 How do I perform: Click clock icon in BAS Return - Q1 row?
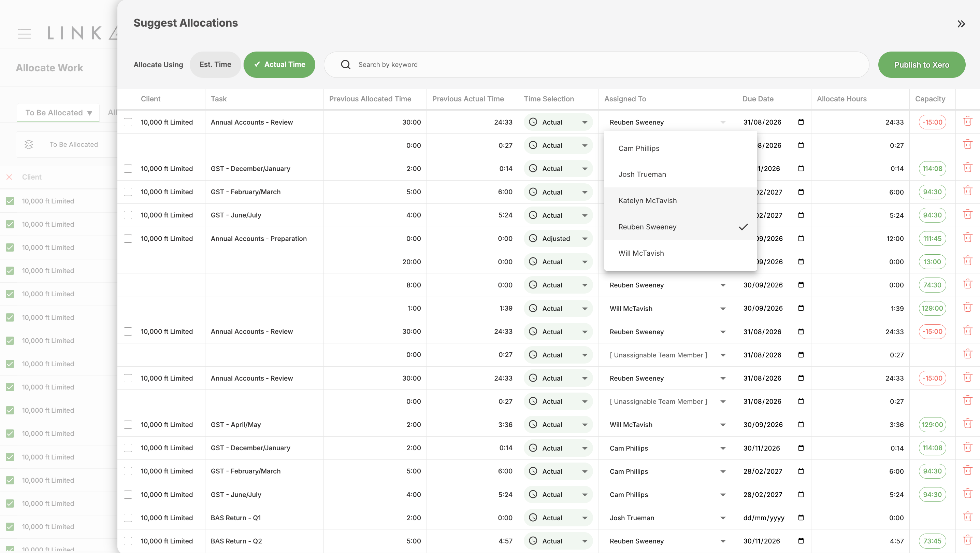click(533, 517)
